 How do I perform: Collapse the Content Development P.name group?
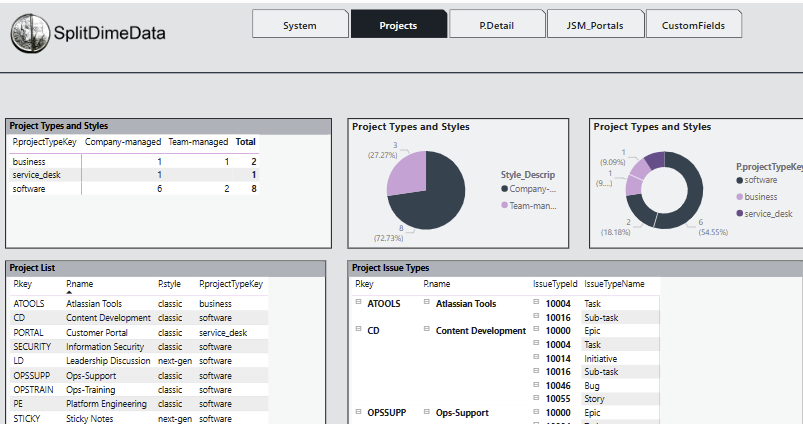click(x=427, y=329)
